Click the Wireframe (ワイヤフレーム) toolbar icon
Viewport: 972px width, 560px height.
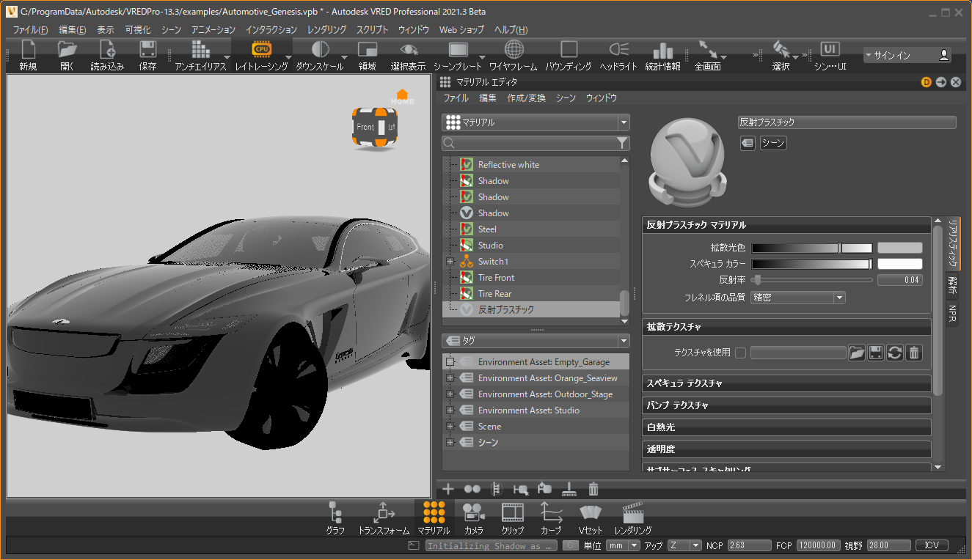(514, 50)
